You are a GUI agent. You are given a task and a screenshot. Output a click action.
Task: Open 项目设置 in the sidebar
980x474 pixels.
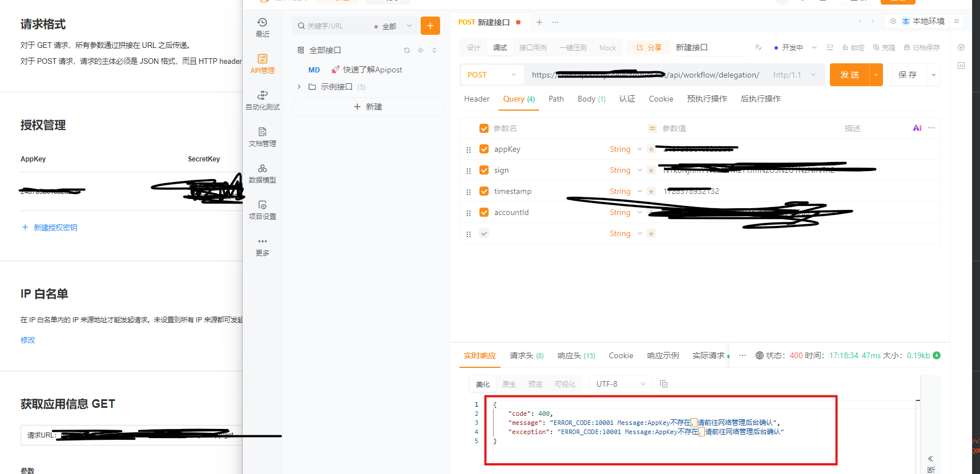point(262,209)
